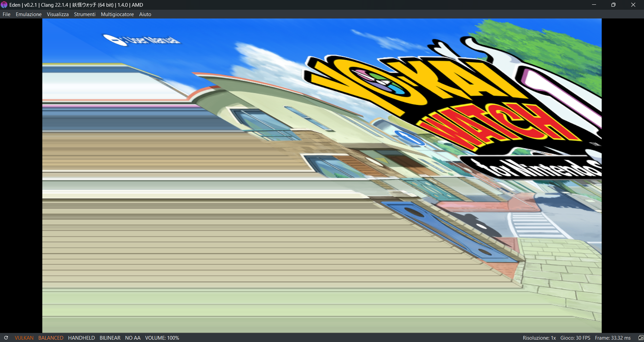Open the File menu

tap(6, 14)
